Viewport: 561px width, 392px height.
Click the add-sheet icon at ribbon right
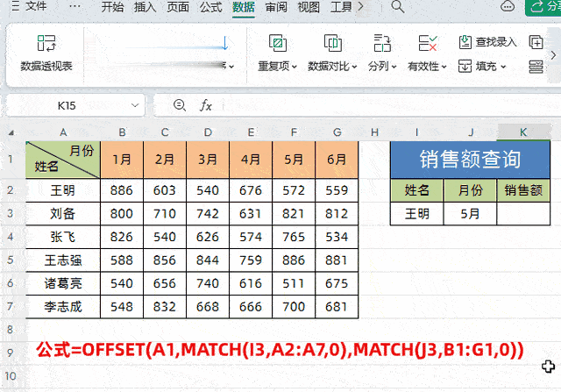pyautogui.click(x=536, y=42)
